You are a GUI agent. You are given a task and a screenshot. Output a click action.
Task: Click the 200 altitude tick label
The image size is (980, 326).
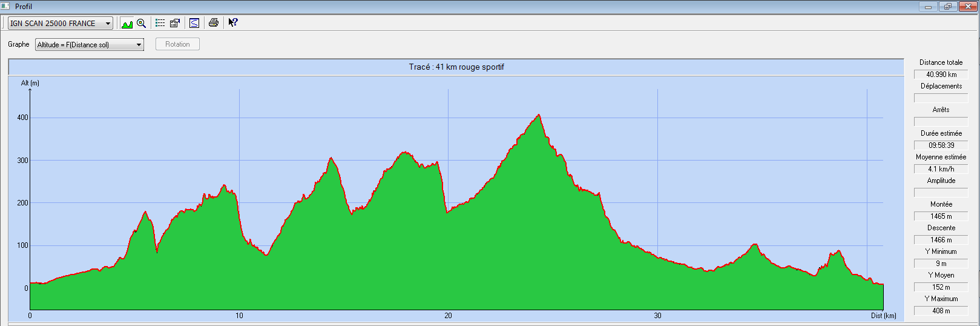pos(22,203)
